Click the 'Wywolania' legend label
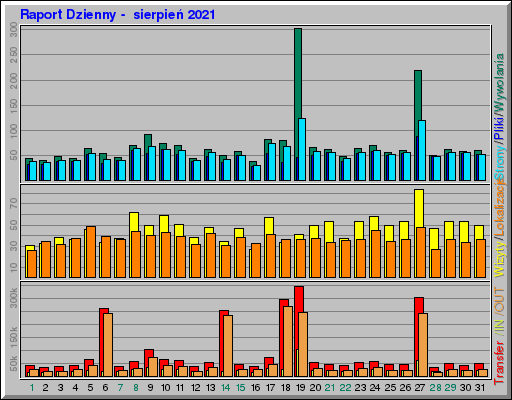Viewport: 512px width, 400px height. point(500,82)
